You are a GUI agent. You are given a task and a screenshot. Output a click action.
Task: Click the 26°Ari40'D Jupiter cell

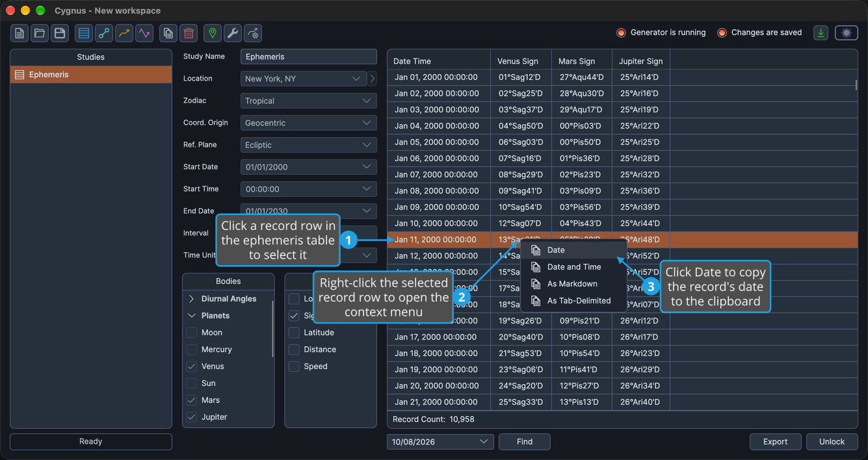[640, 402]
